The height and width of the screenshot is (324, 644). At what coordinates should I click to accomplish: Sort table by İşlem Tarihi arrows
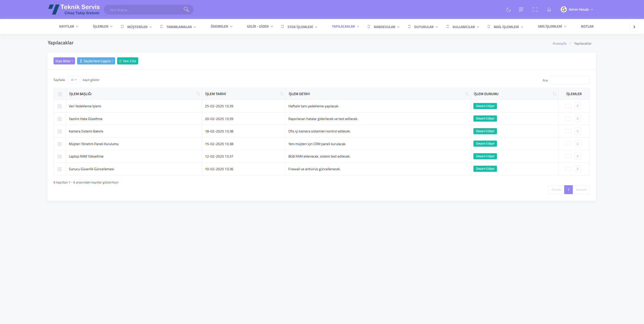pyautogui.click(x=282, y=94)
